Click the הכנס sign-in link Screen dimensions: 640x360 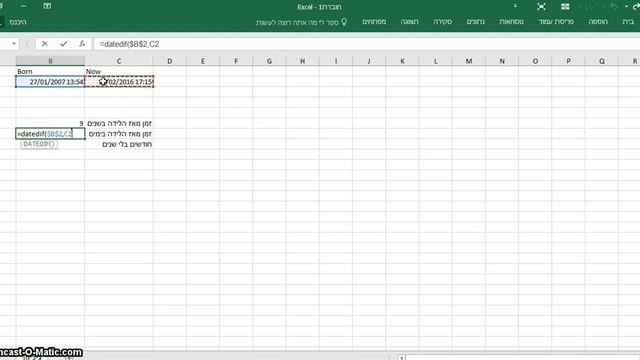[18, 22]
